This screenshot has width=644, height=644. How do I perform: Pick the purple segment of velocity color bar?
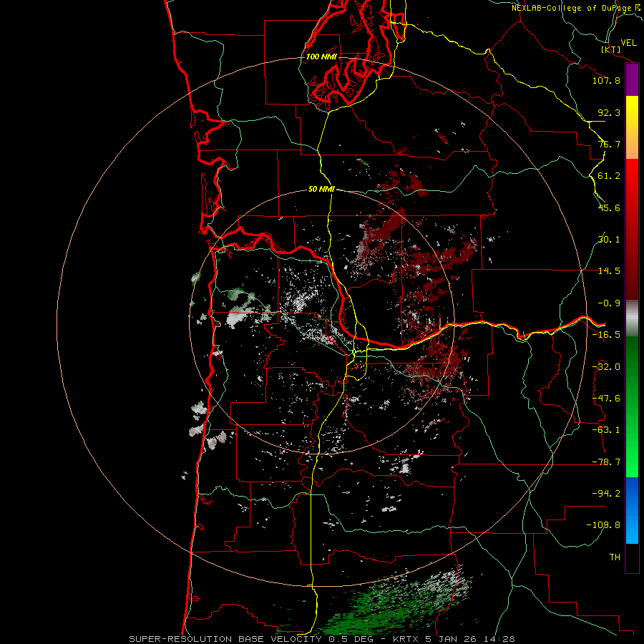pyautogui.click(x=632, y=80)
